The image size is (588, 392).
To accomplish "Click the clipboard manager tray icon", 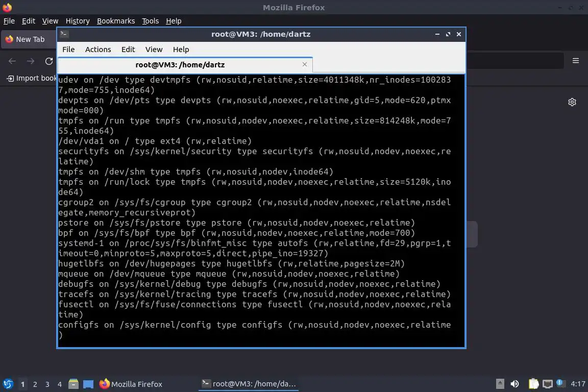I will click(x=533, y=384).
